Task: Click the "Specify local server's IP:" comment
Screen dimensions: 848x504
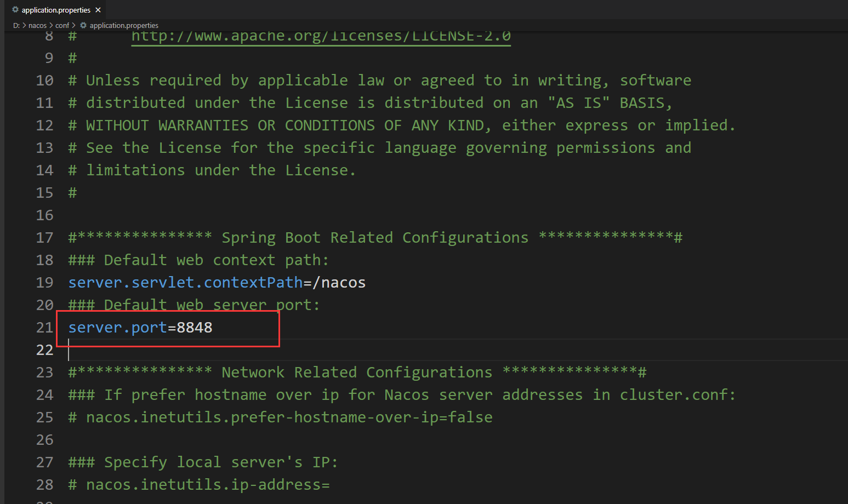Action: (x=203, y=462)
